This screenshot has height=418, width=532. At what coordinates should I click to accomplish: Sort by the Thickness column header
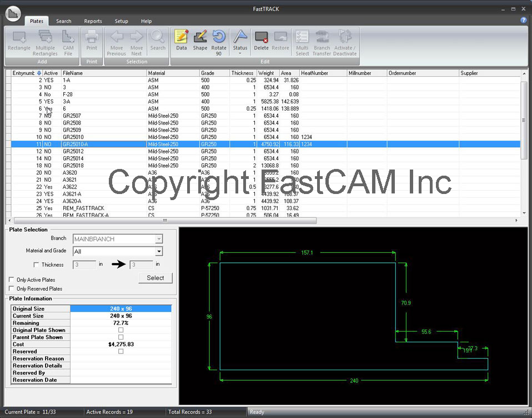(x=243, y=73)
